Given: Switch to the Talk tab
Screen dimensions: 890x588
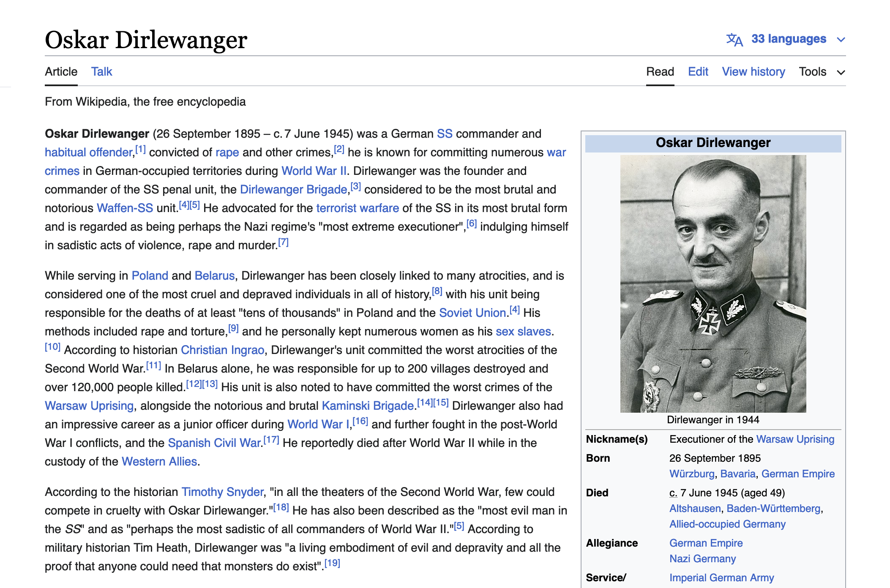Looking at the screenshot, I should 102,72.
